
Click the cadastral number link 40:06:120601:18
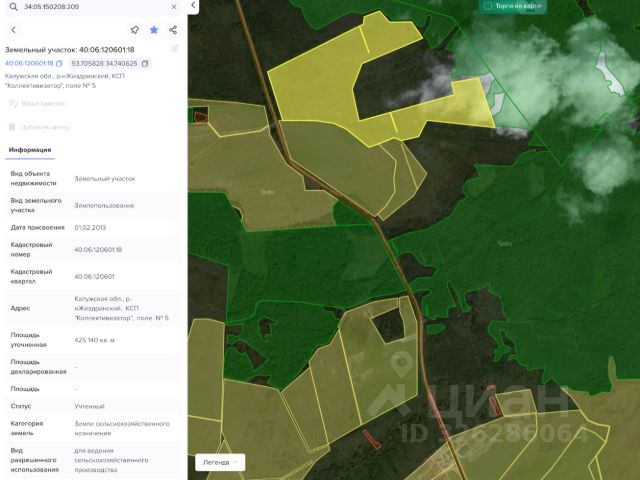[x=29, y=63]
